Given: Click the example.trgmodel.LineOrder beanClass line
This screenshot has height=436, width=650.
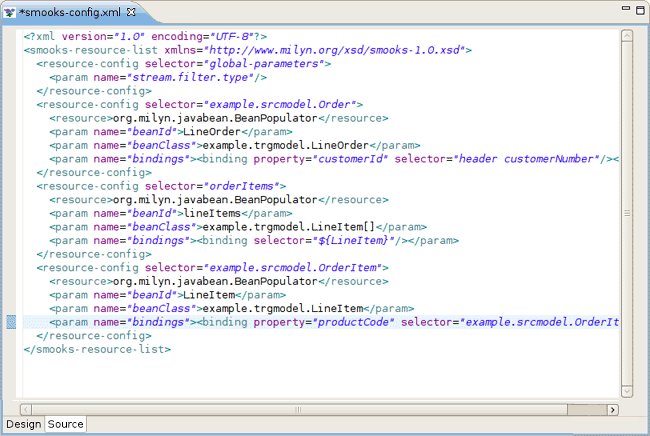Looking at the screenshot, I should pos(235,145).
